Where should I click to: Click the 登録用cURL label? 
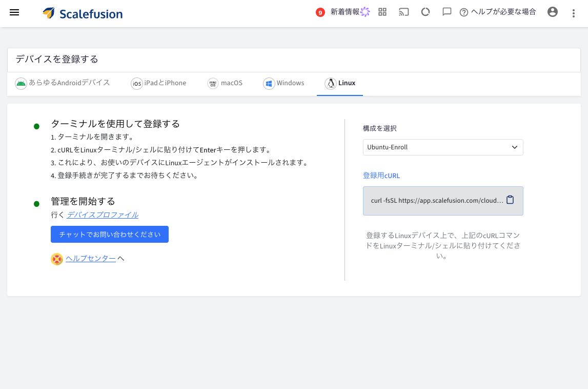tap(381, 176)
